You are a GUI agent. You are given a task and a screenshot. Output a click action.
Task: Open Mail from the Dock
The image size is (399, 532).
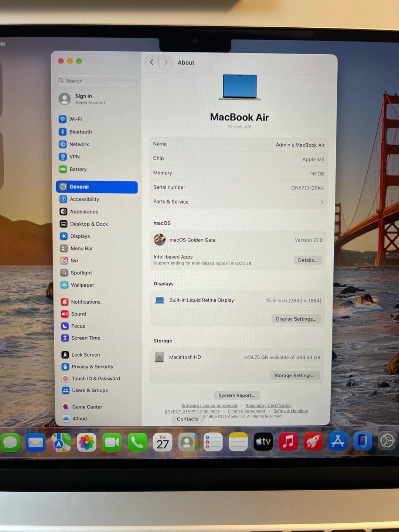[36, 442]
